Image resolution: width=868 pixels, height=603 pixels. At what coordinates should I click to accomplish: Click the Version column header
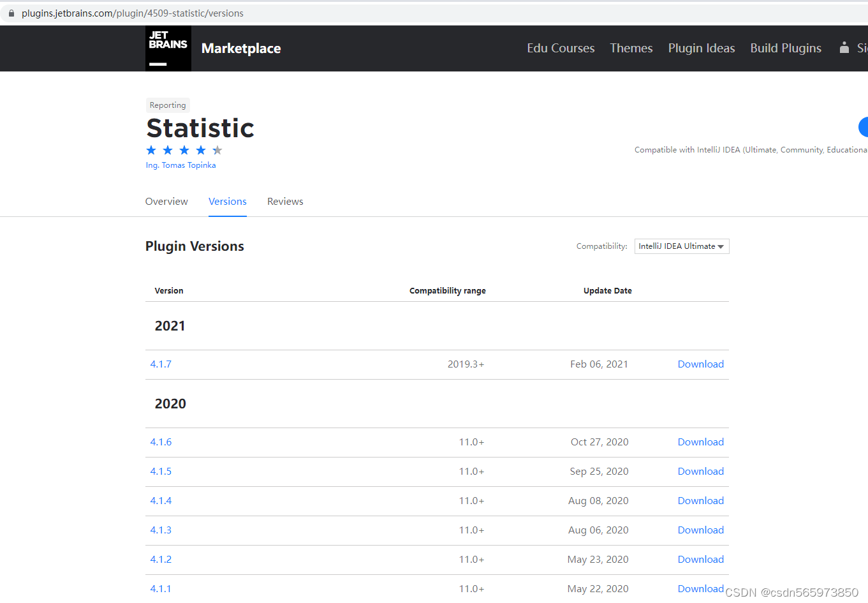coord(169,291)
